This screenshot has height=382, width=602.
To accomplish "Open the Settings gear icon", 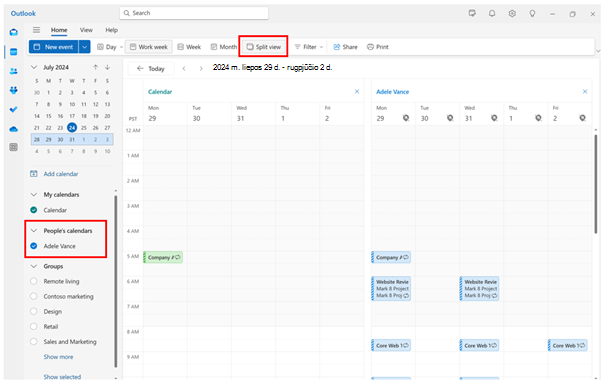I will (x=512, y=13).
